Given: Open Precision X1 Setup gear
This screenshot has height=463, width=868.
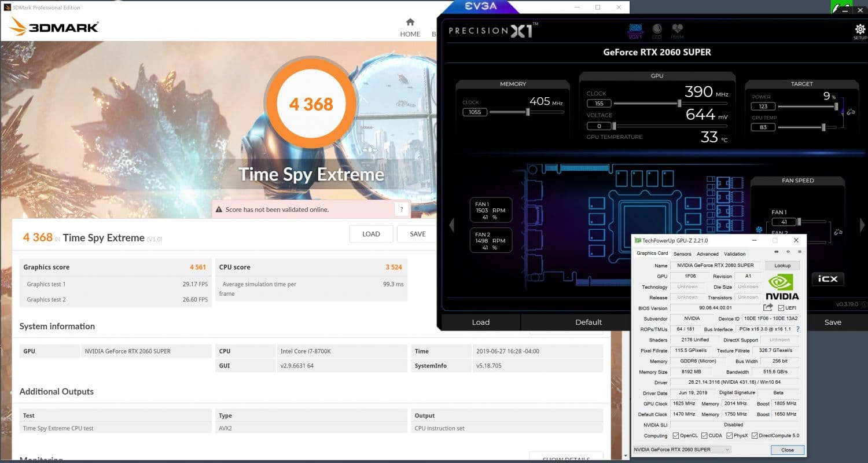Looking at the screenshot, I should coord(859,30).
